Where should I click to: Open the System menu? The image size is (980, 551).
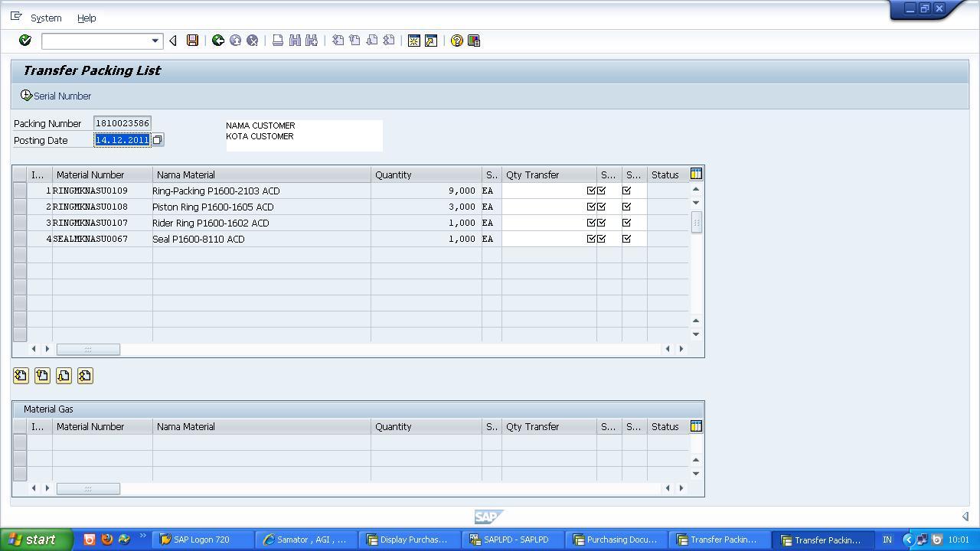tap(46, 18)
